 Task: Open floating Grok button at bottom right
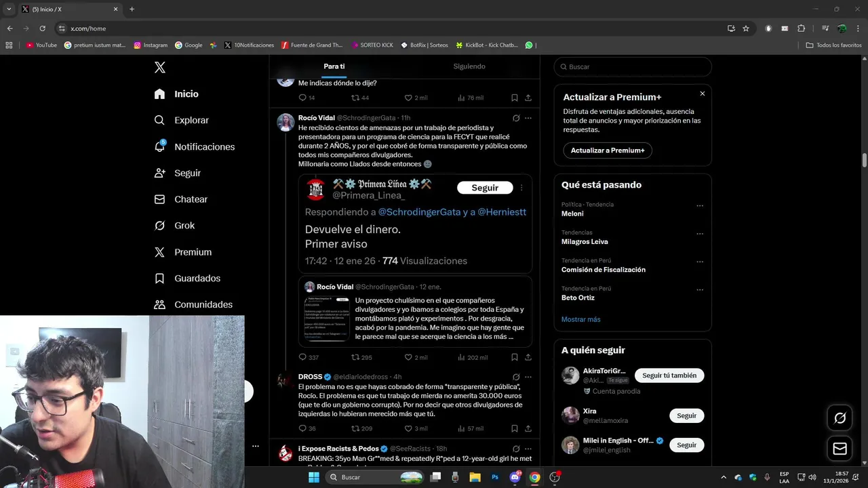[840, 418]
